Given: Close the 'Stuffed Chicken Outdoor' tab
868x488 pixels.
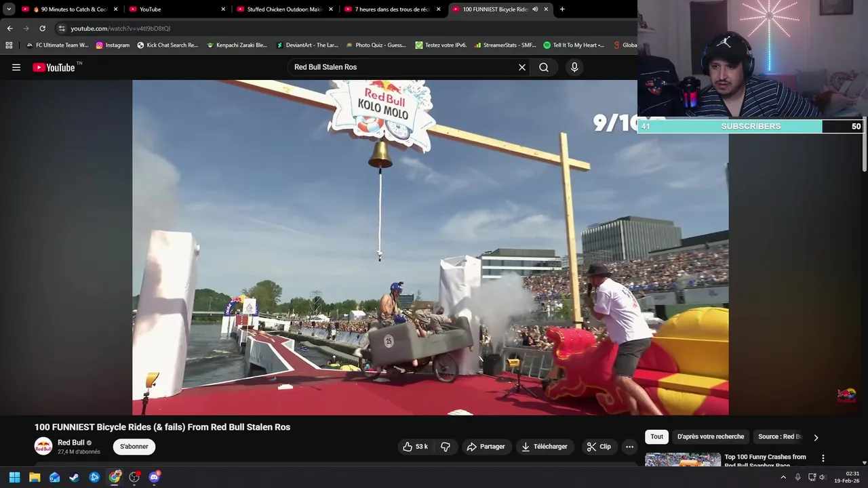Looking at the screenshot, I should pyautogui.click(x=330, y=9).
